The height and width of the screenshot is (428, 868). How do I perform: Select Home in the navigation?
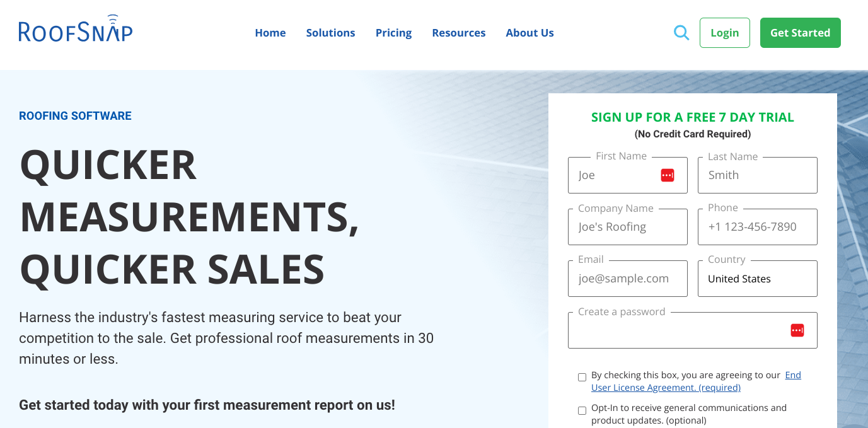pyautogui.click(x=270, y=32)
